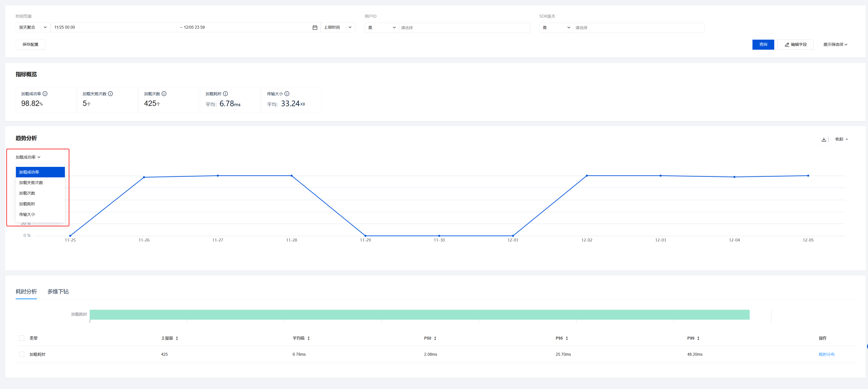Open the 上报时间 time type dropdown
Viewport: 868px width, 389px height.
coord(337,27)
